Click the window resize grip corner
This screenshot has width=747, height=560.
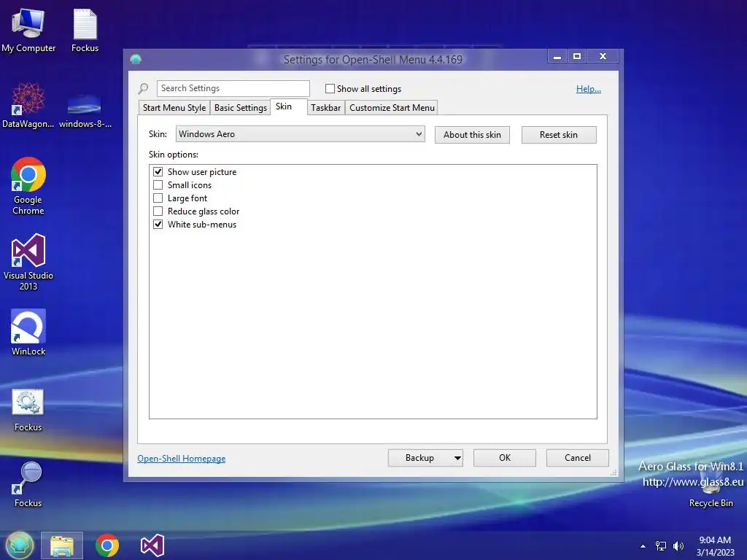pyautogui.click(x=614, y=472)
